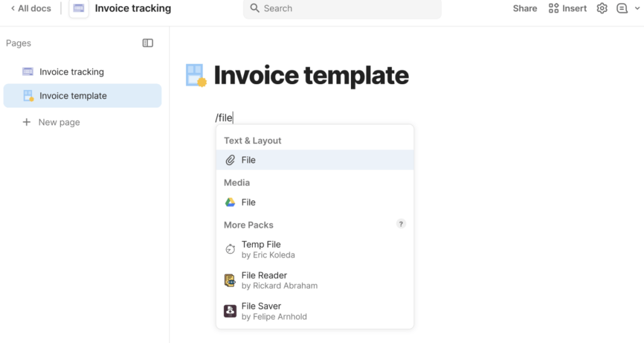This screenshot has width=644, height=343.
Task: Choose File under Text & Layout
Action: (315, 160)
